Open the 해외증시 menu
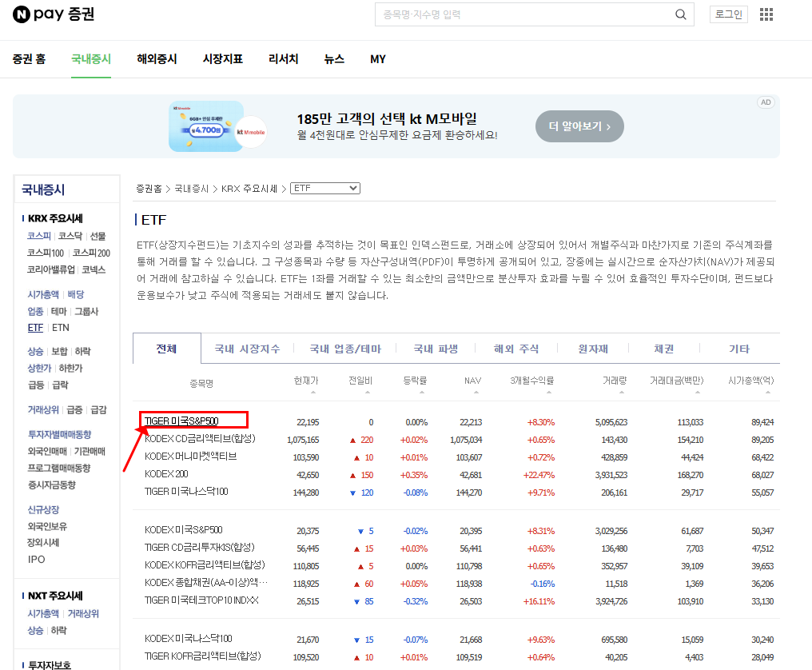 click(157, 58)
